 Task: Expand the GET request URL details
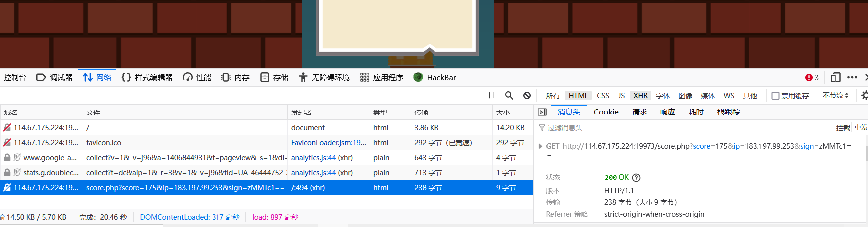540,146
